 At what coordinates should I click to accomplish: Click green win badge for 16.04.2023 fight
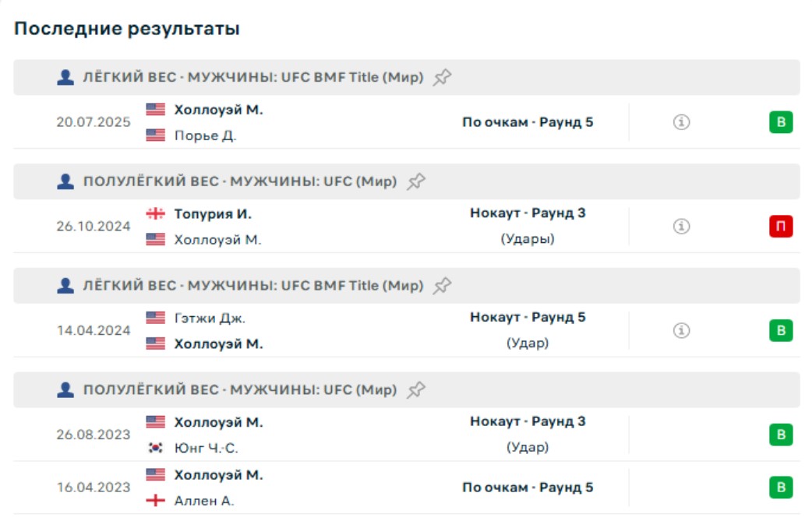coord(781,488)
